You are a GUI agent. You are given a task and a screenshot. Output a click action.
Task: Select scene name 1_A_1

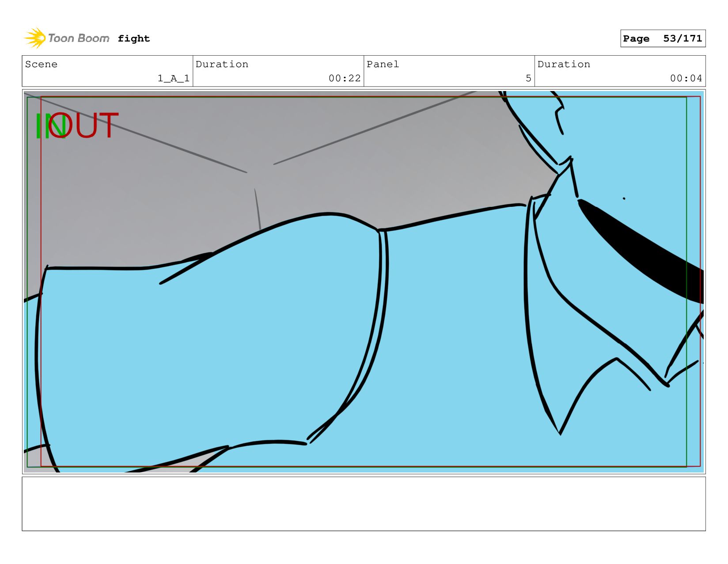[x=174, y=78]
